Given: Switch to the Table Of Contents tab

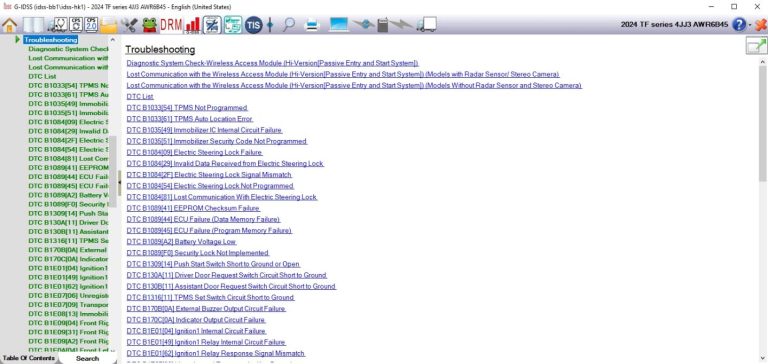Looking at the screenshot, I should pos(29,358).
